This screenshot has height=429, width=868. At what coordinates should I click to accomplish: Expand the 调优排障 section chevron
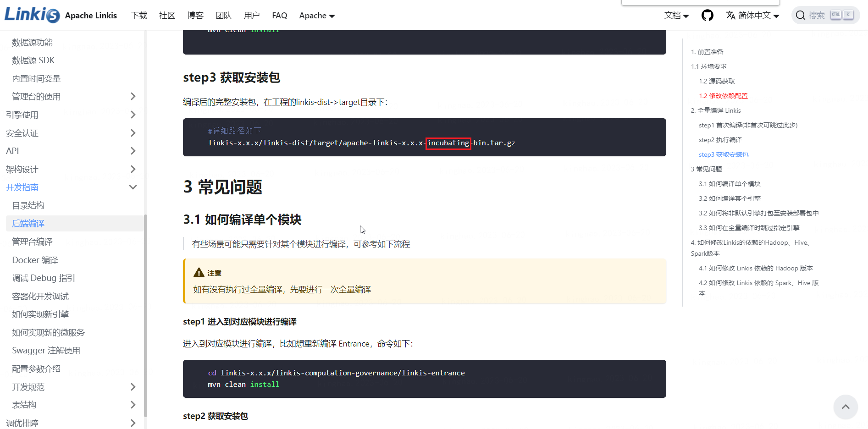tap(133, 423)
